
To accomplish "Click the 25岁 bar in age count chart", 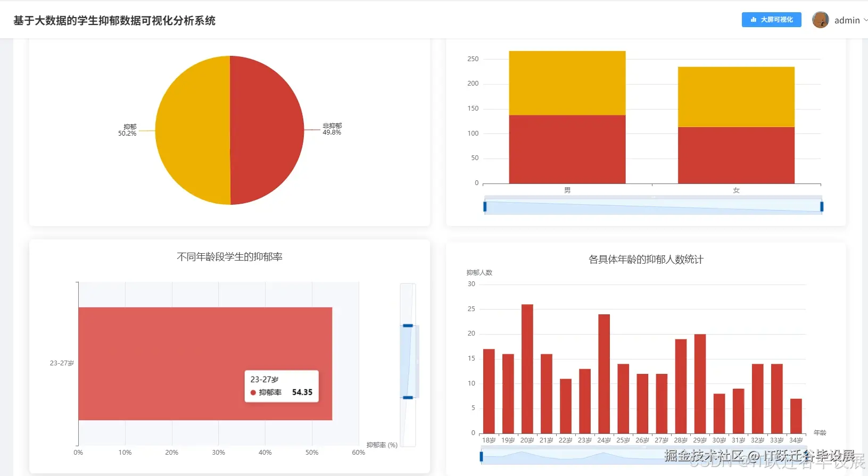I will coord(623,398).
